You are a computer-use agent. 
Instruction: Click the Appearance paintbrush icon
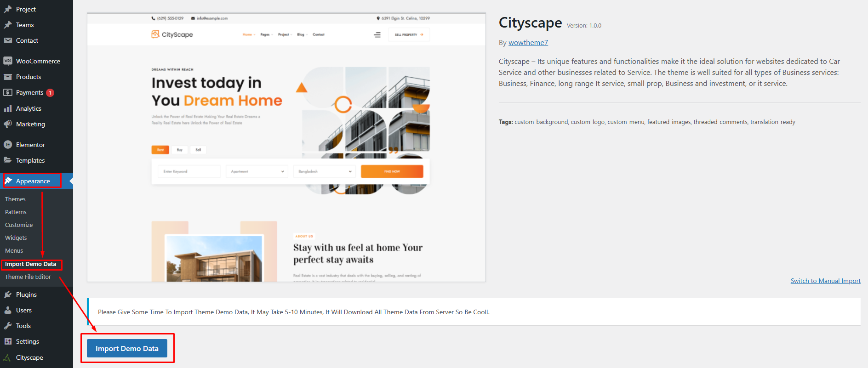pos(8,181)
